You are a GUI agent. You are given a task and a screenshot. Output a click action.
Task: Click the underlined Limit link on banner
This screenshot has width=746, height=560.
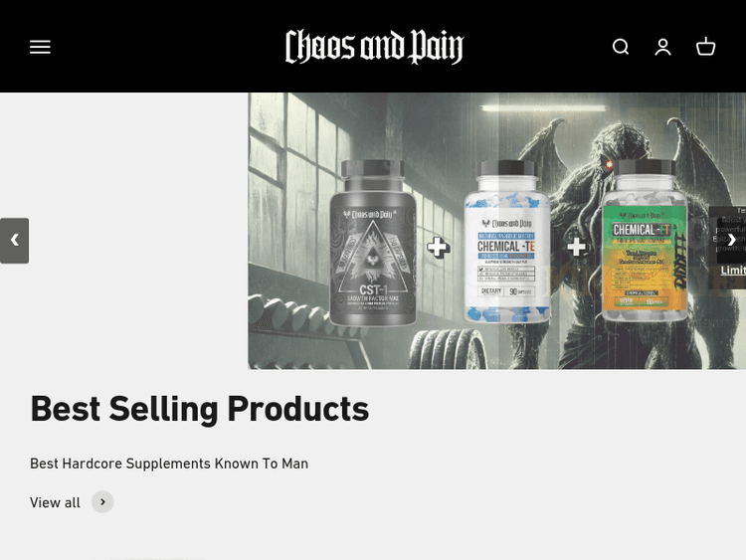coord(733,271)
